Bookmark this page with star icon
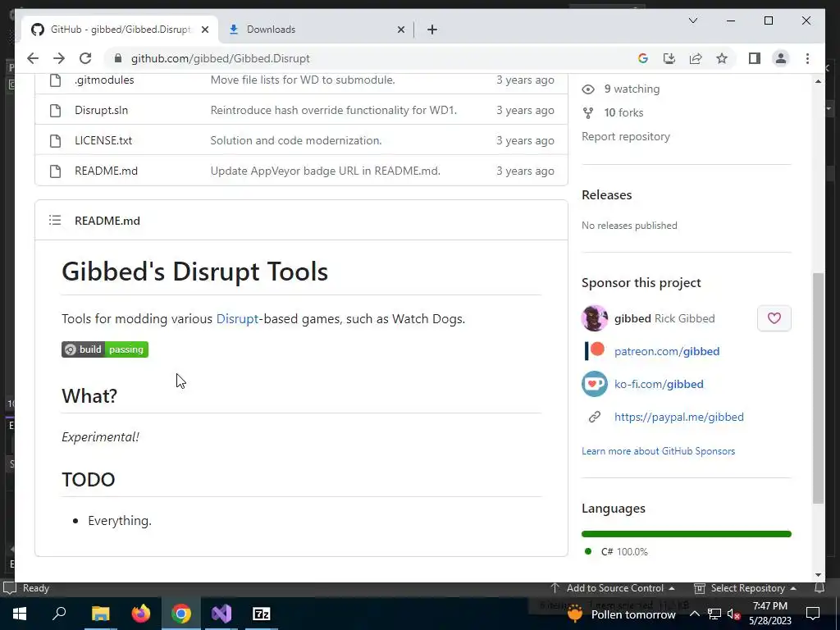This screenshot has width=840, height=630. point(722,58)
